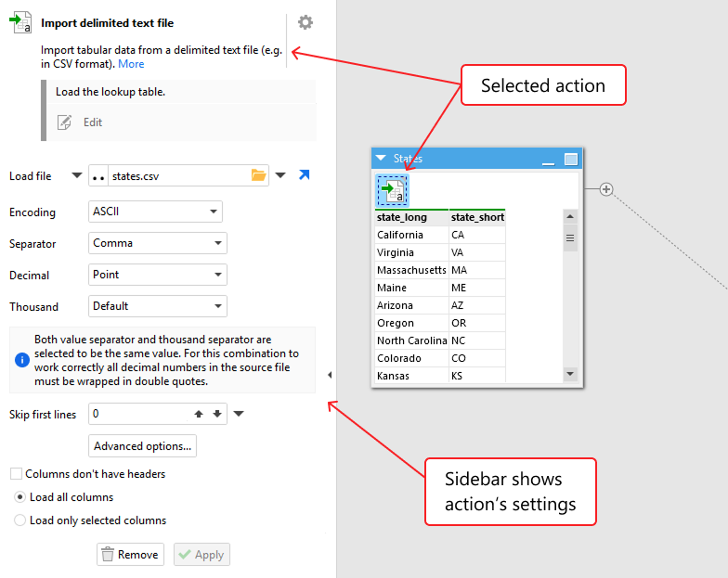Click the CO cell
Image resolution: width=728 pixels, height=578 pixels.
coord(477,358)
